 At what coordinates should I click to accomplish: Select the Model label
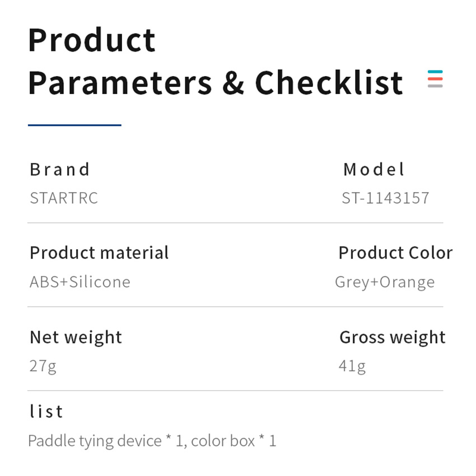click(374, 170)
